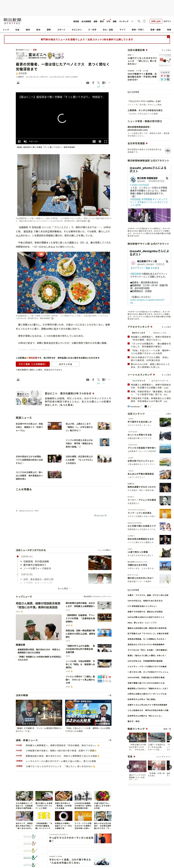
Task: Open the Facebook link under social ranking
Action: 135,406
